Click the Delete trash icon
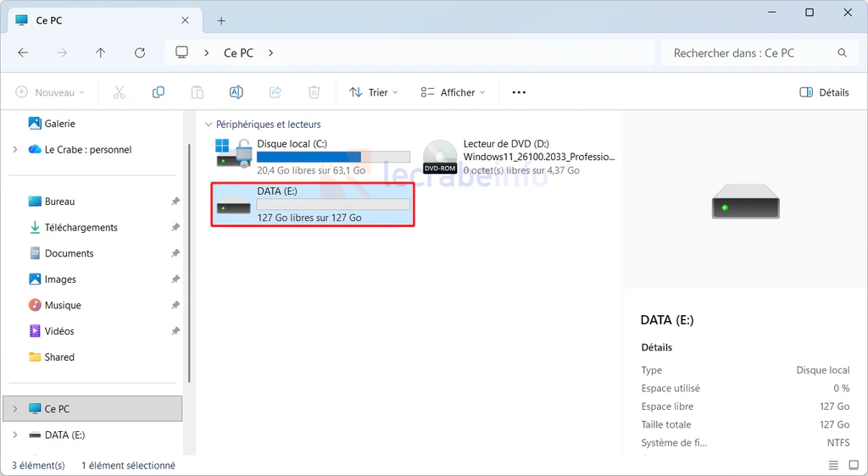The width and height of the screenshot is (868, 476). (314, 92)
